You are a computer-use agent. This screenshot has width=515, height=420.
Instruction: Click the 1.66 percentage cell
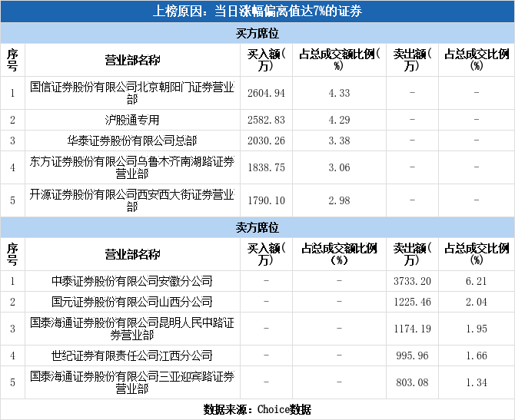pos(477,356)
